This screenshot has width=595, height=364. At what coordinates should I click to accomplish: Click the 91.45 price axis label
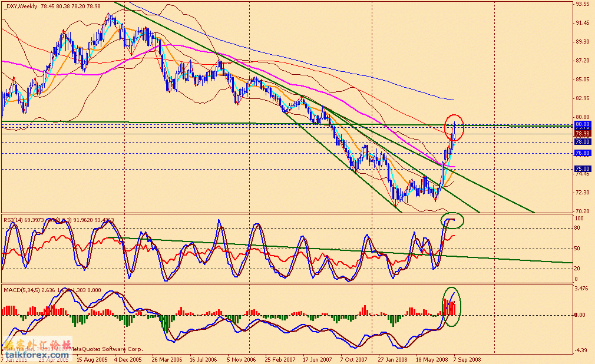(582, 23)
